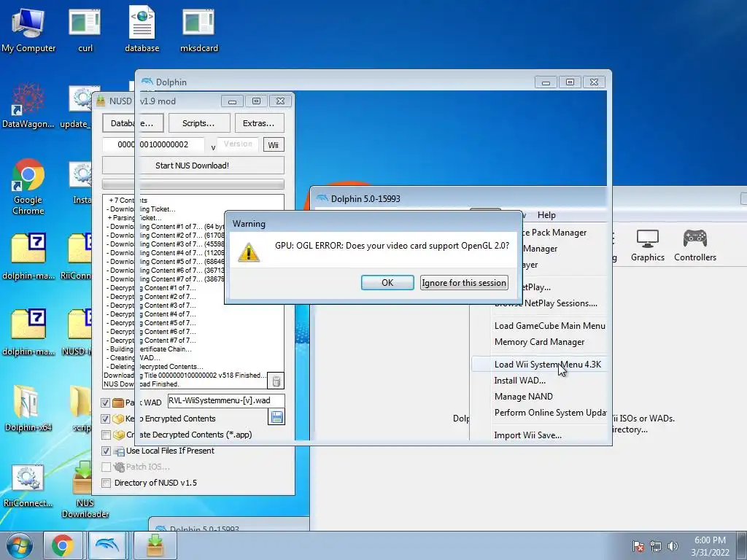Click the NUSD download progress bar
This screenshot has width=747, height=560.
click(193, 184)
